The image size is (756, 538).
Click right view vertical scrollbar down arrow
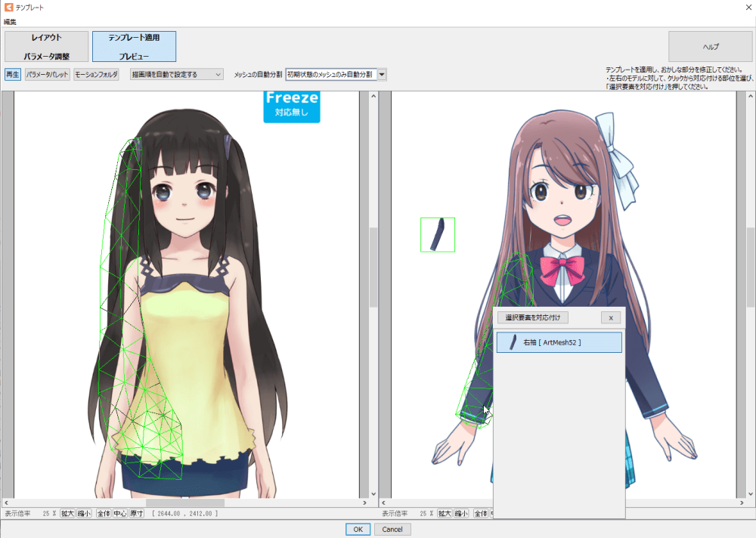[x=750, y=493]
